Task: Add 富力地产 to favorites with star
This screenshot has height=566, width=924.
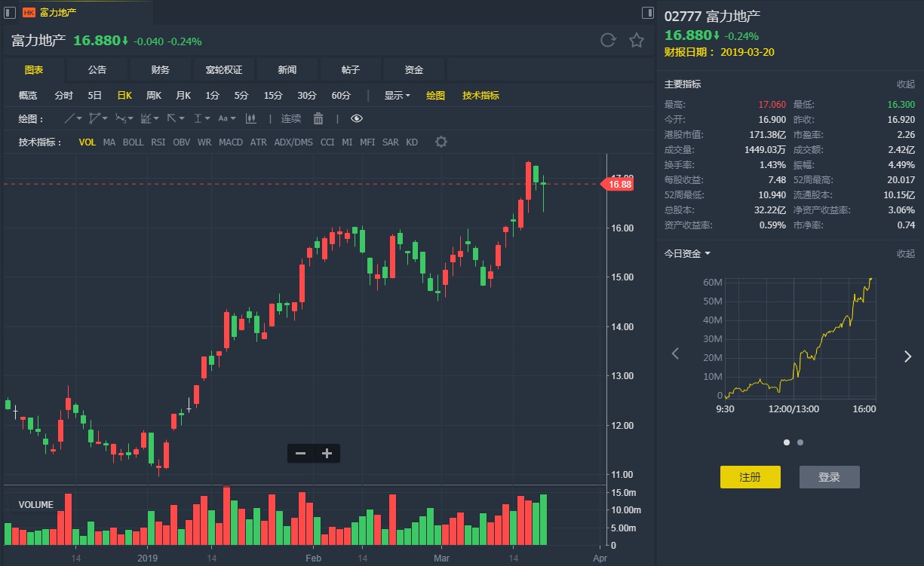Action: coord(637,41)
